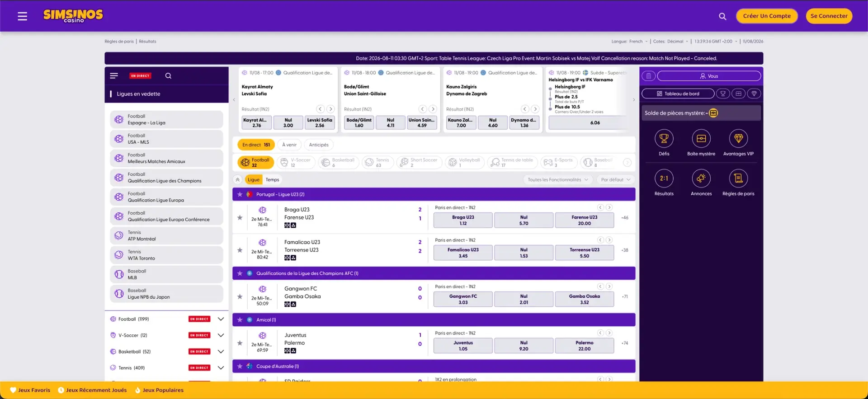Image resolution: width=868 pixels, height=399 pixels.
Task: Previous market arrow for Bodø/Glimt card
Action: tap(422, 109)
